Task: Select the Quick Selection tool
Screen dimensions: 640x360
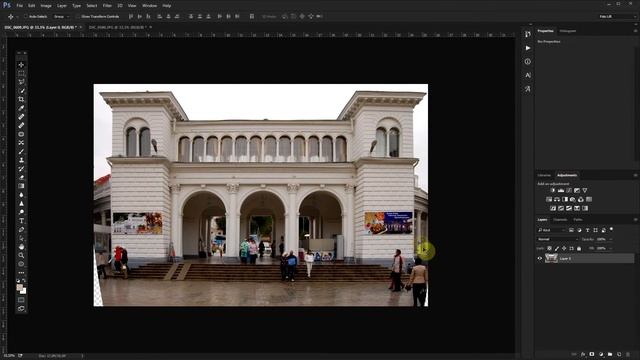Action: click(x=21, y=91)
